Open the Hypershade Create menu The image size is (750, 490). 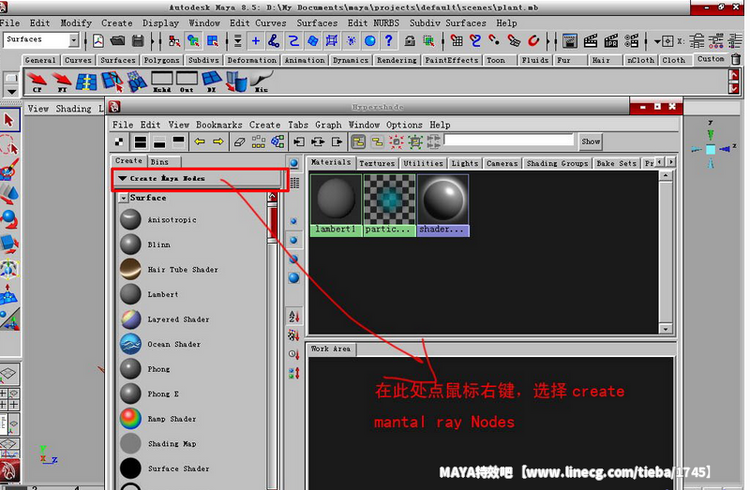coord(265,125)
